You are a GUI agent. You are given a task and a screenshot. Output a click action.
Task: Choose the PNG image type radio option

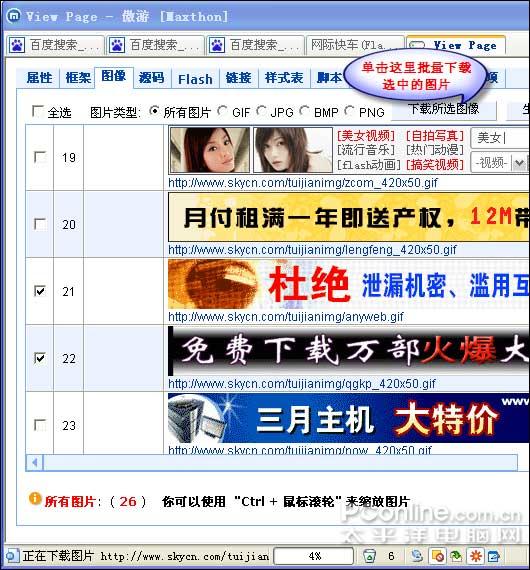point(349,111)
